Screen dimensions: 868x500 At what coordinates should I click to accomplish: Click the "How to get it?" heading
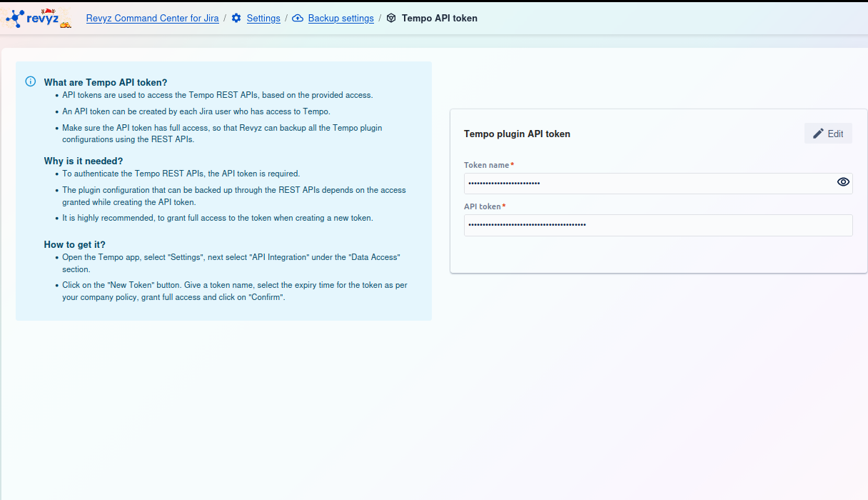75,244
